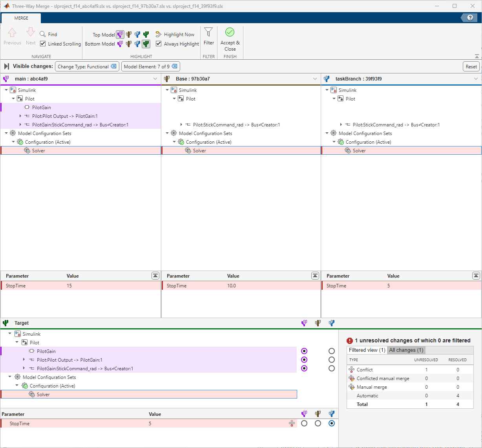Open taskBranch : 39f93f9 pane dropdown

tap(476, 79)
